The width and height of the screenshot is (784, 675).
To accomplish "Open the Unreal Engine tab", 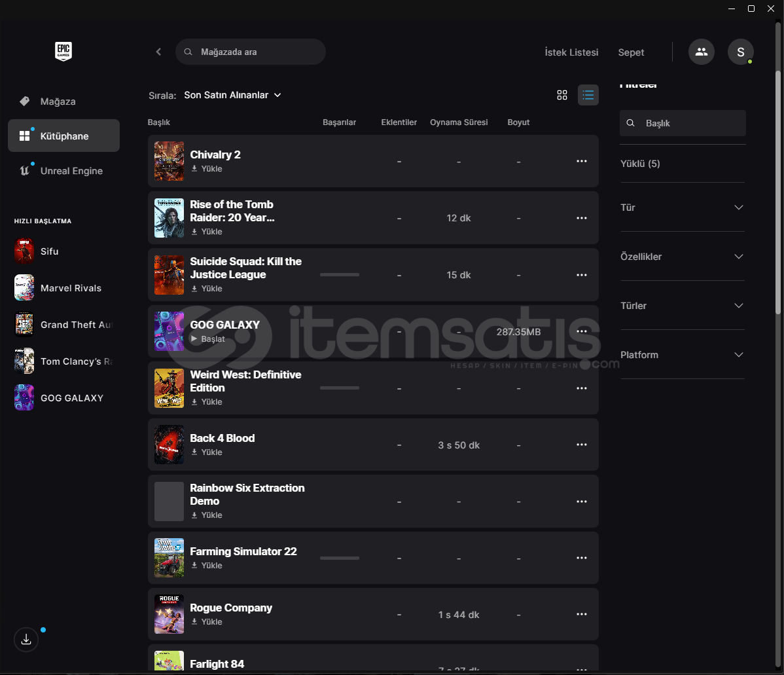I will pos(63,171).
